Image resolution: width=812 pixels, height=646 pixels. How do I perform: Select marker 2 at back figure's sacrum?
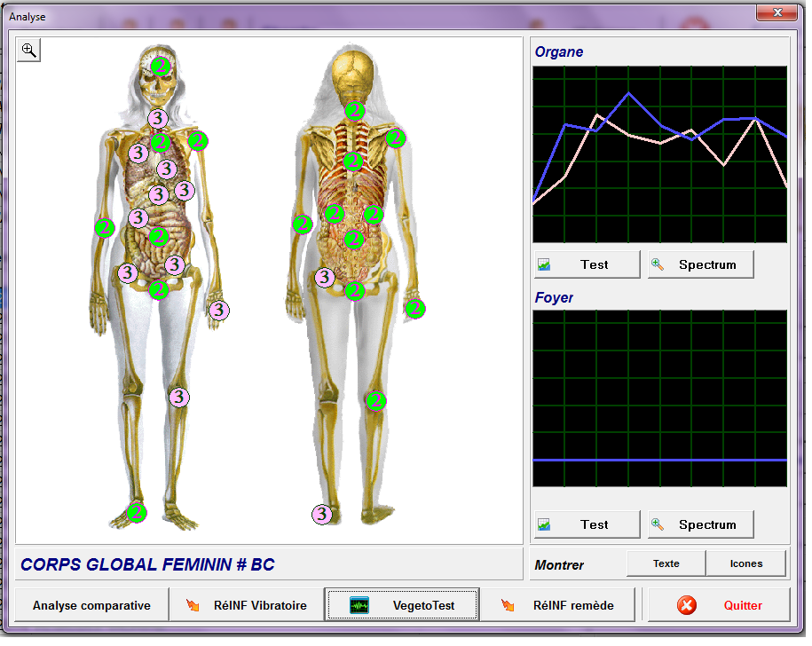355,291
